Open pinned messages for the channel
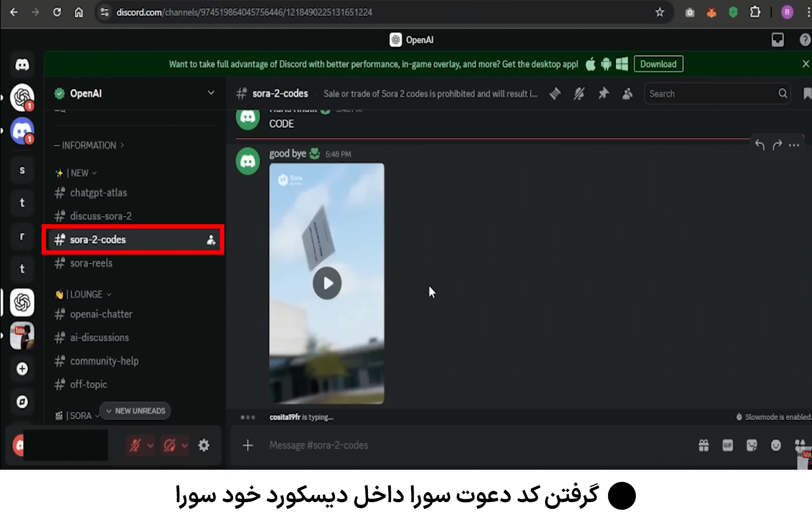 tap(603, 93)
